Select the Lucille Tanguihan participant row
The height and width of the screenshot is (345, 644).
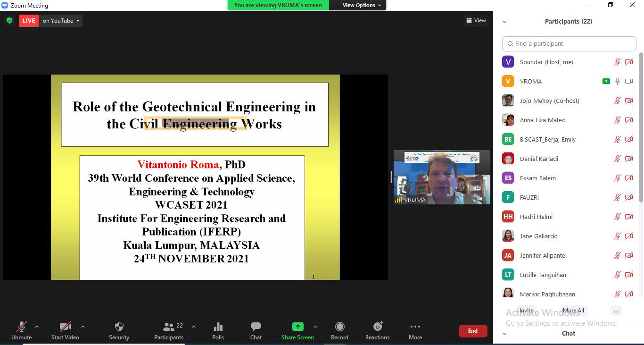pos(568,275)
